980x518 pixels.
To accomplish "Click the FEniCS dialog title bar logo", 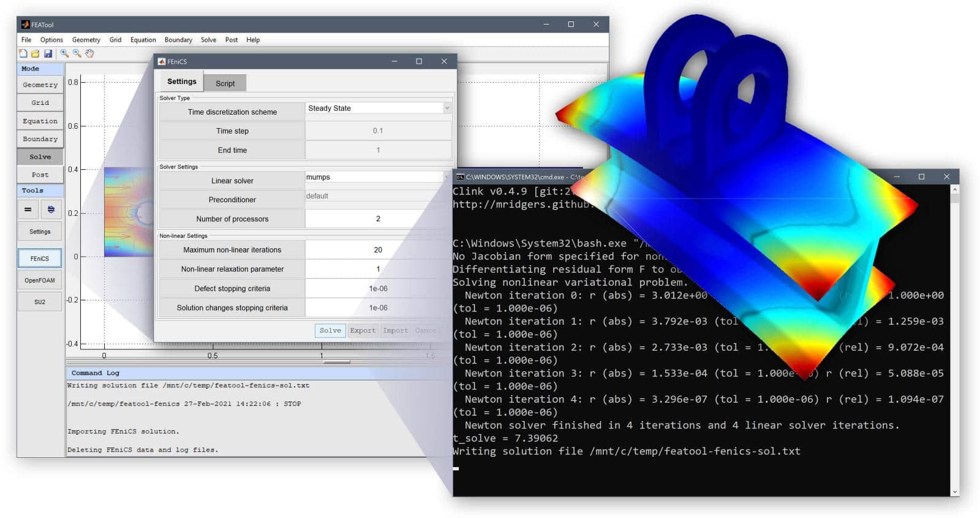I will (162, 61).
